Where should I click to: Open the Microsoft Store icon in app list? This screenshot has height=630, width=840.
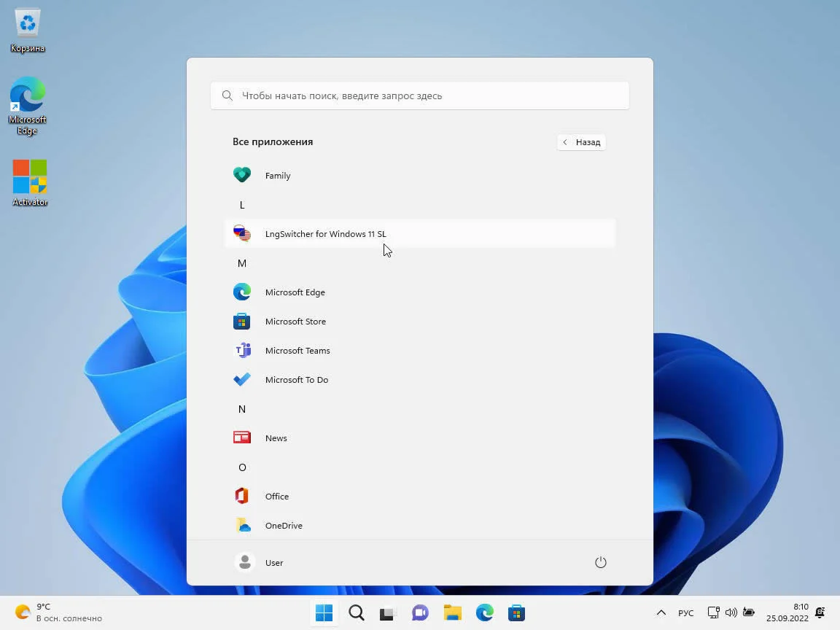241,322
